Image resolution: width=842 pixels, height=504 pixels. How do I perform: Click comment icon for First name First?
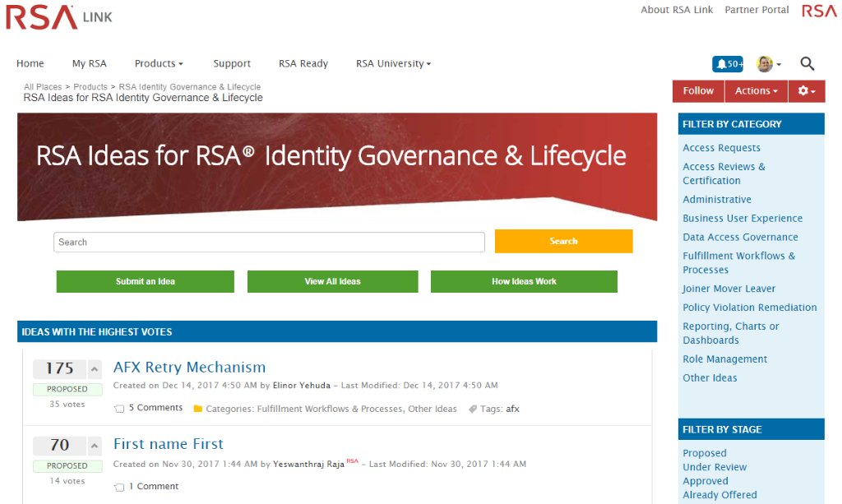[119, 488]
